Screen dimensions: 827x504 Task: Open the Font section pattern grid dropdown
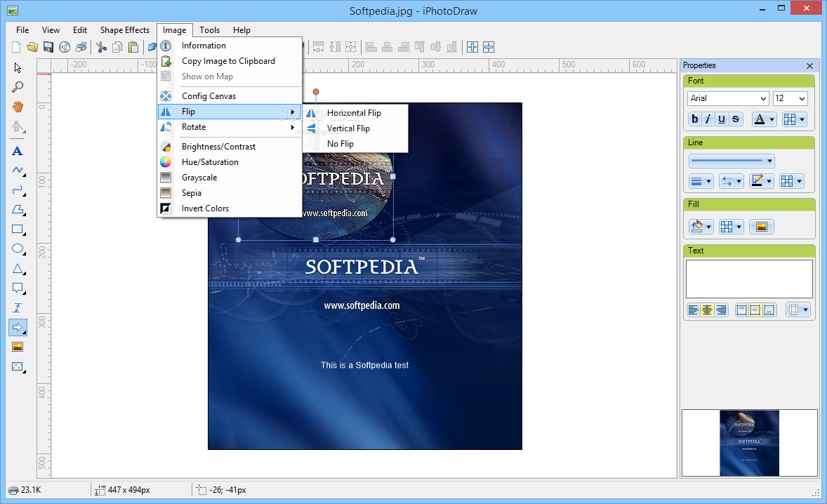pyautogui.click(x=794, y=119)
